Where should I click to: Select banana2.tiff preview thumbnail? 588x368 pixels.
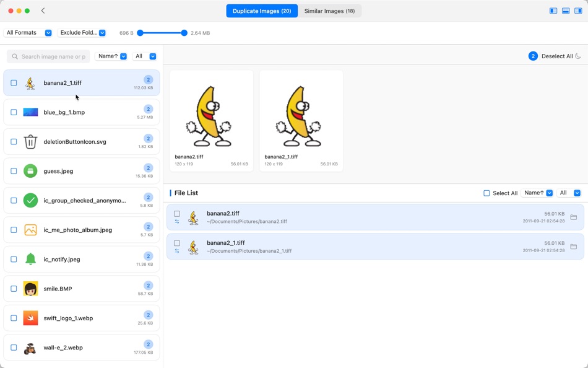(212, 121)
